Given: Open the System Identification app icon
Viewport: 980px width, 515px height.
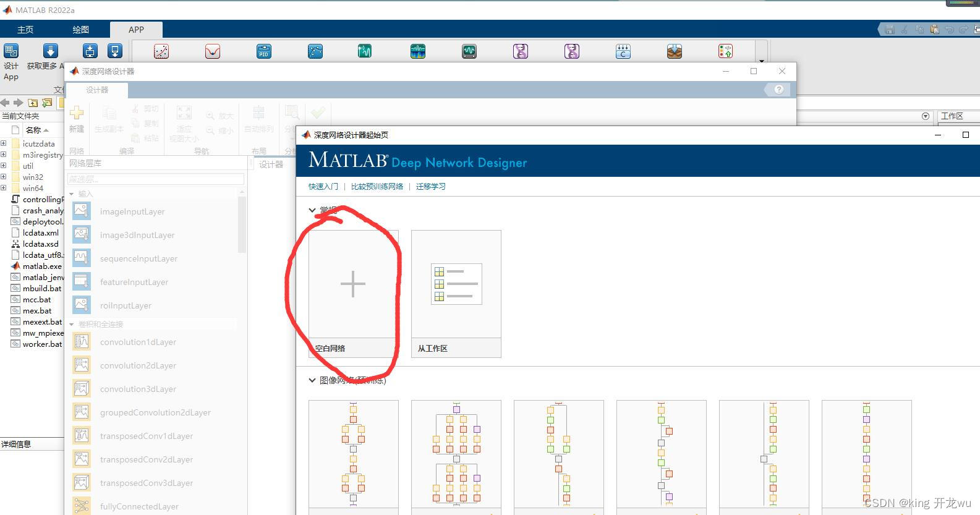Looking at the screenshot, I should tap(315, 52).
